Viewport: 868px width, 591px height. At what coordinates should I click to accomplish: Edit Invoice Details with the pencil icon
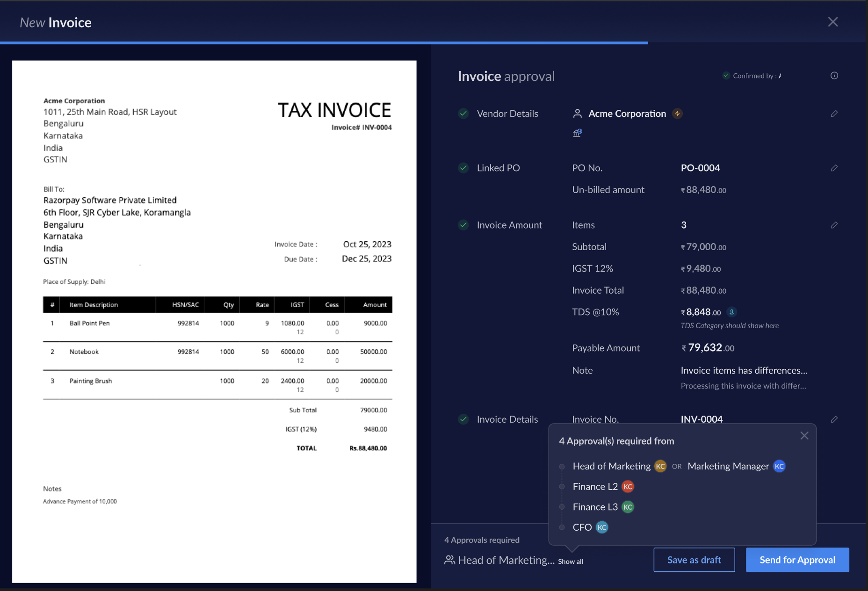pyautogui.click(x=834, y=419)
